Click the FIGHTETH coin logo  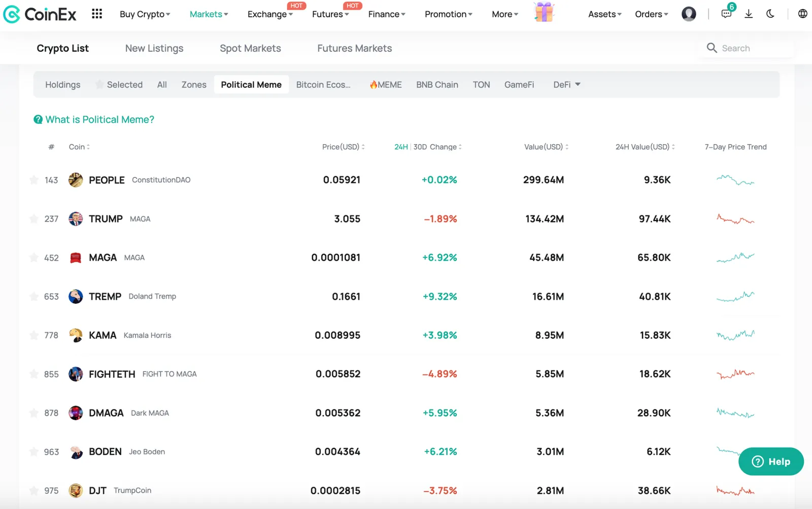coord(76,374)
